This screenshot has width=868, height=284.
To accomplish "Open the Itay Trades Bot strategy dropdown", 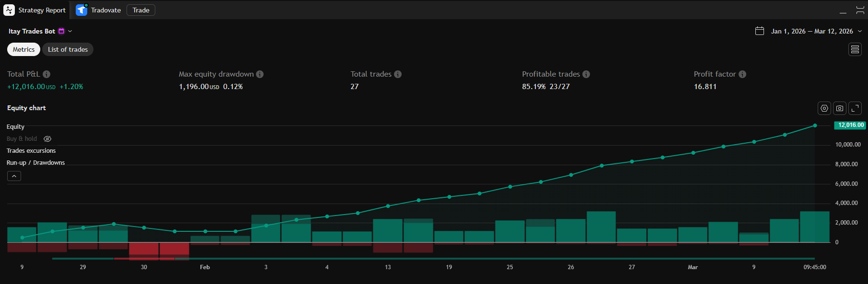I will [70, 31].
